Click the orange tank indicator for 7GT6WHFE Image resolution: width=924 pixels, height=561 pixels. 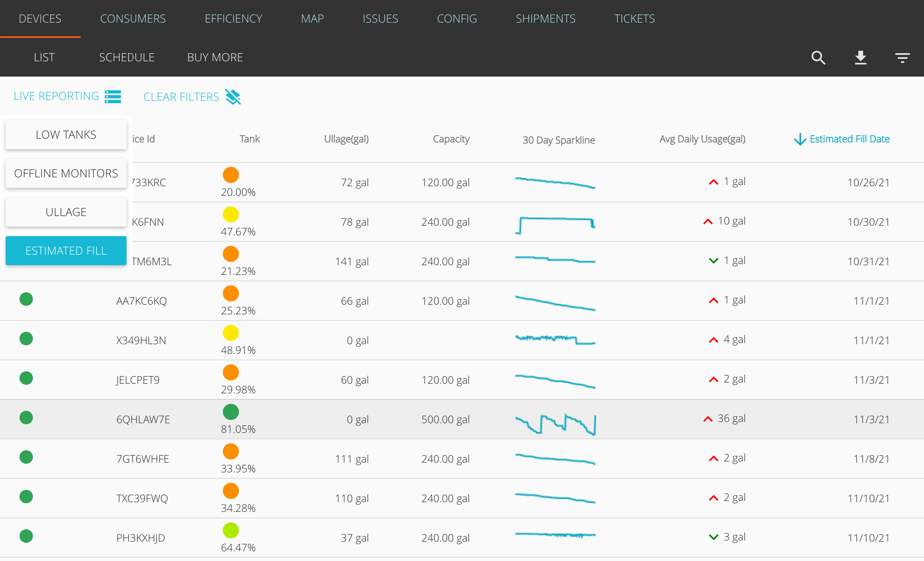(231, 451)
